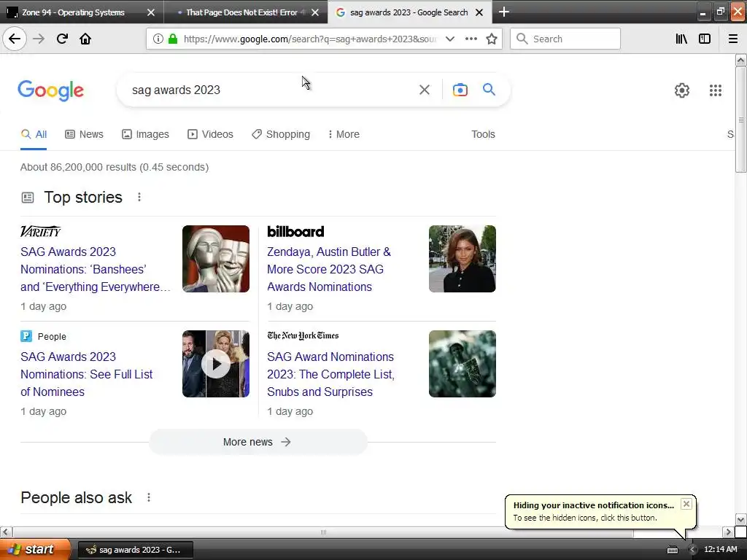Open the browser home page icon
Viewport: 747px width, 560px height.
click(x=85, y=39)
